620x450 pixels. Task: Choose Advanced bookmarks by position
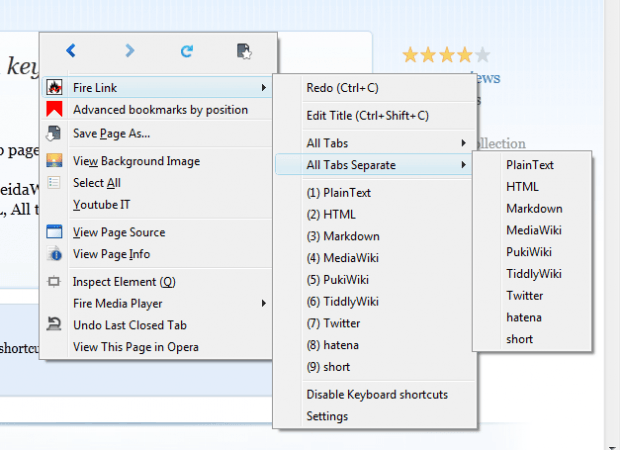click(x=156, y=110)
